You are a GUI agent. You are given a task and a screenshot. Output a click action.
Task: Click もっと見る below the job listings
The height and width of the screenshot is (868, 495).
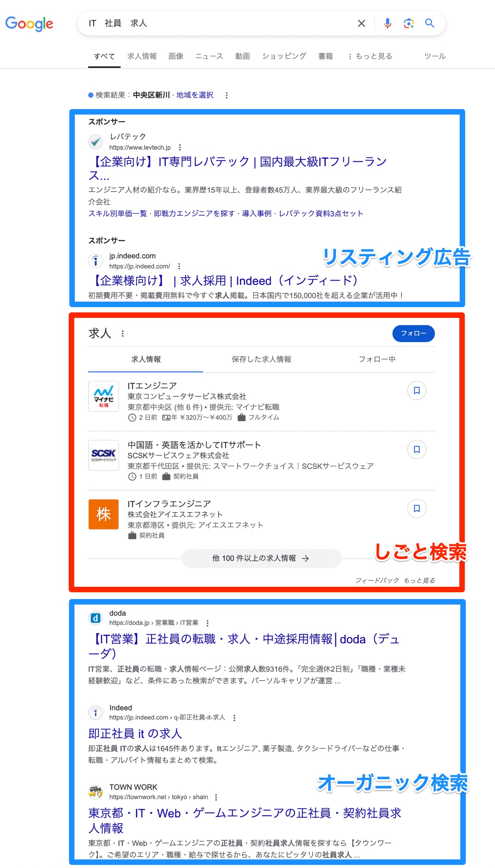(419, 580)
